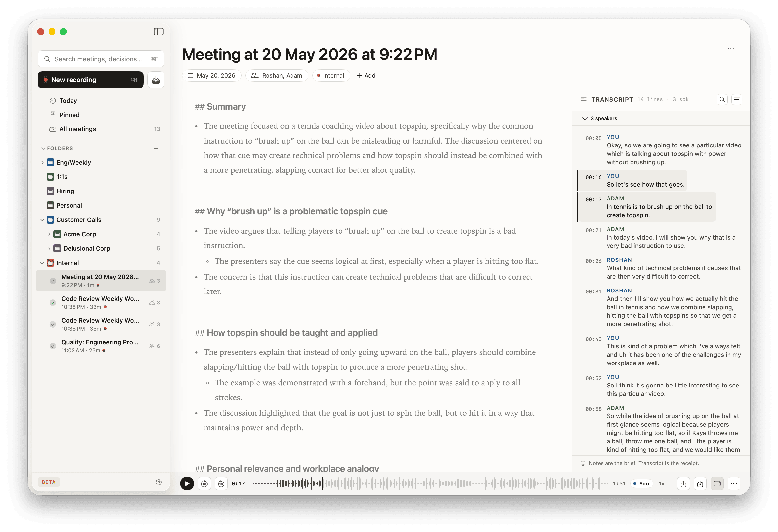Click the May 20, 2026 date chip
The width and height of the screenshot is (778, 532).
(x=212, y=76)
